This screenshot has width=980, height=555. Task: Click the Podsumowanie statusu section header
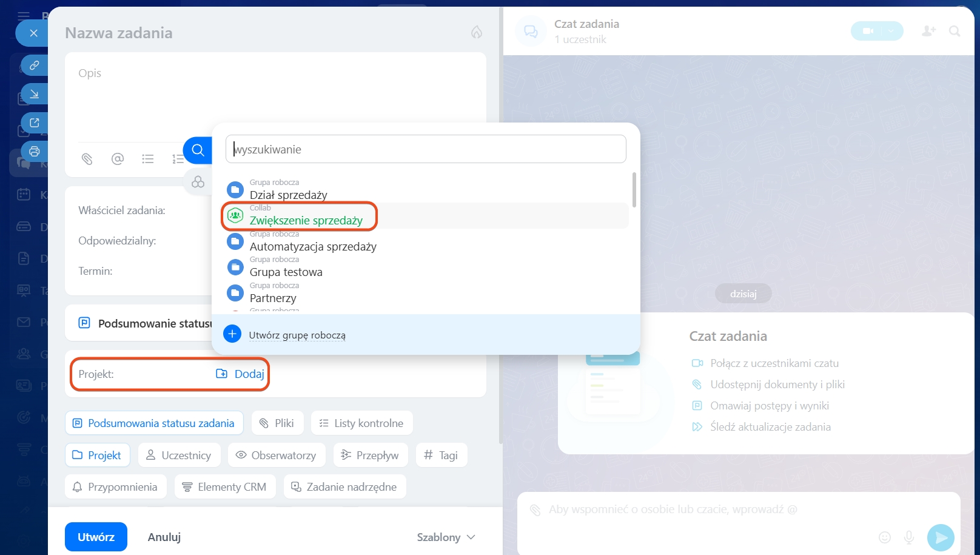pyautogui.click(x=155, y=323)
